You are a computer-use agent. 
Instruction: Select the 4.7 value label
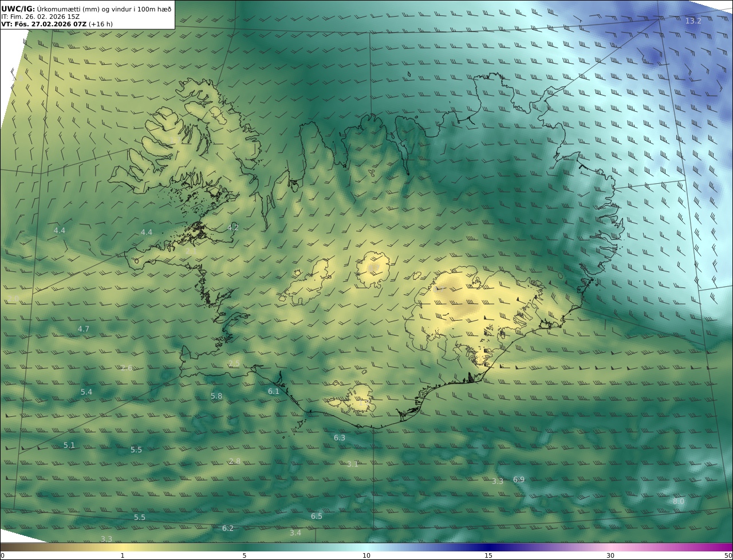[84, 329]
